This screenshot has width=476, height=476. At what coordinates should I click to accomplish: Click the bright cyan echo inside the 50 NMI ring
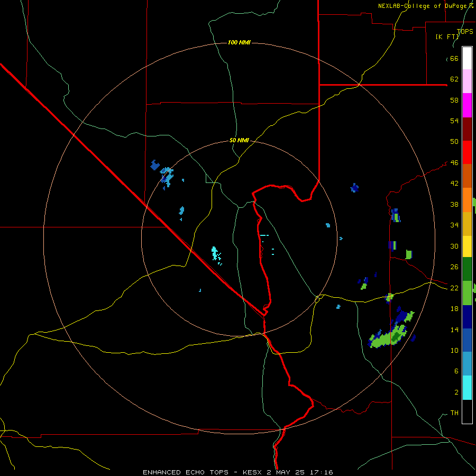pos(216,255)
